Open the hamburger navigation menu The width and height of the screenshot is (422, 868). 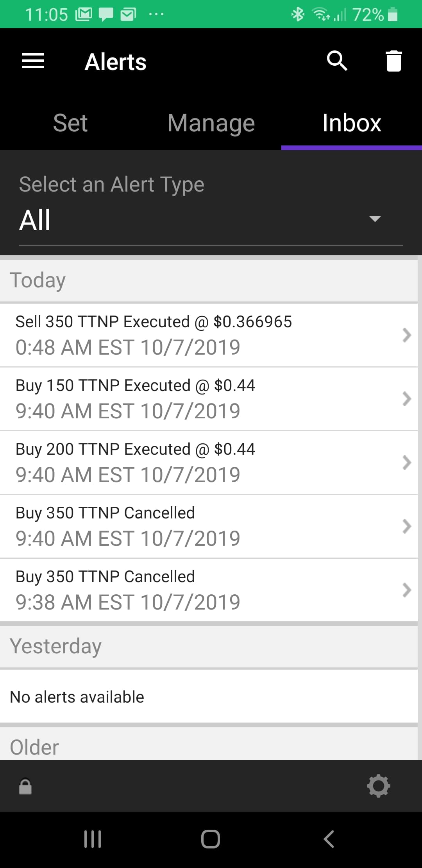[x=33, y=61]
